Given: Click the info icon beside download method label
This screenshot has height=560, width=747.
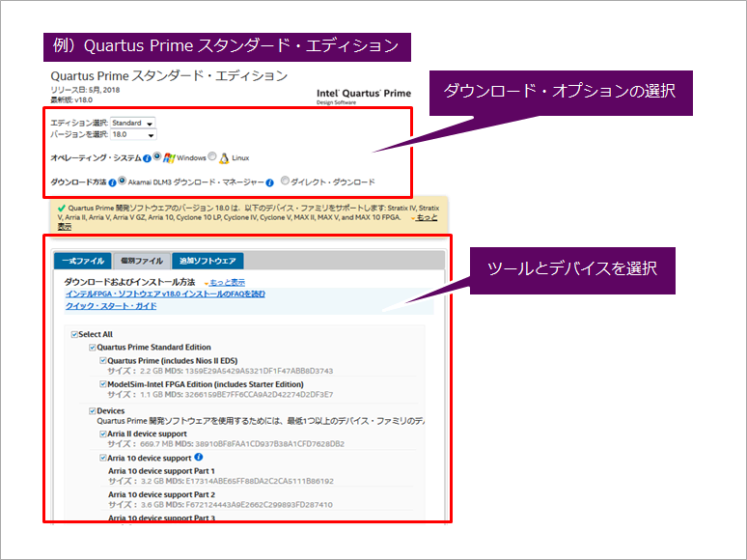Looking at the screenshot, I should [x=112, y=182].
